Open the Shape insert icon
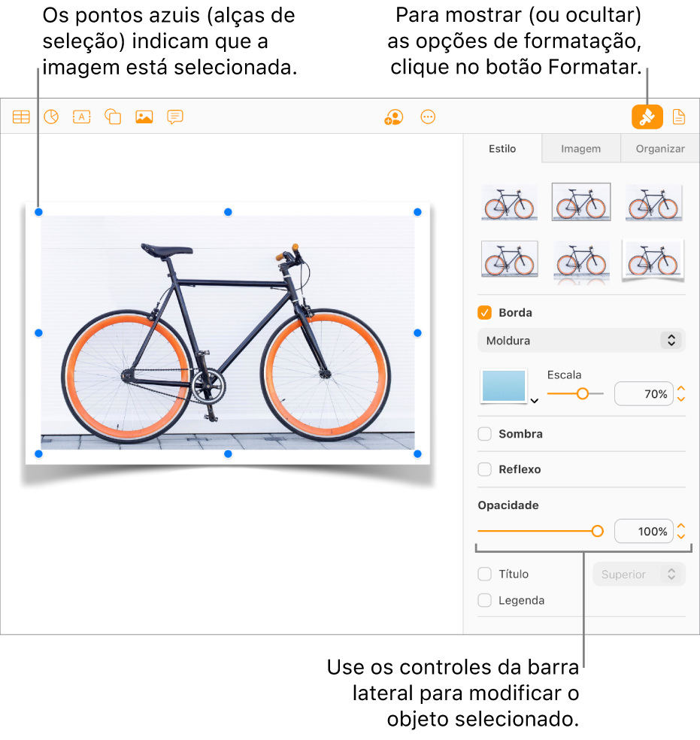The image size is (700, 740). (113, 117)
